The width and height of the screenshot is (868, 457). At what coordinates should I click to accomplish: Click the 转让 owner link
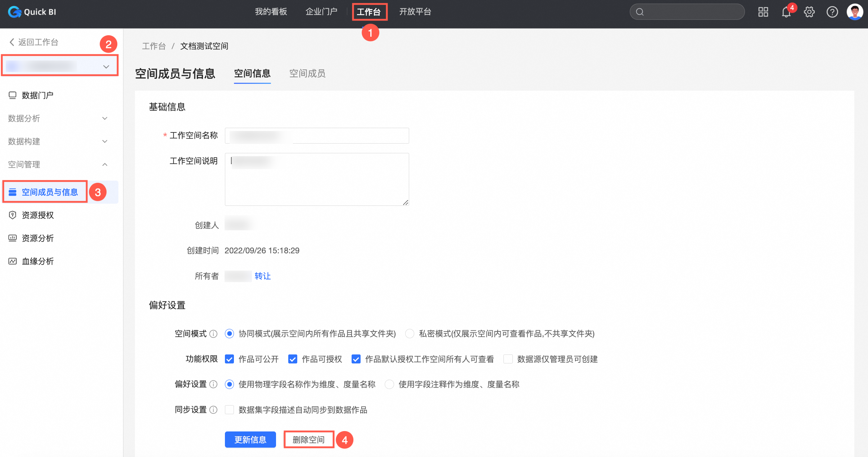263,276
